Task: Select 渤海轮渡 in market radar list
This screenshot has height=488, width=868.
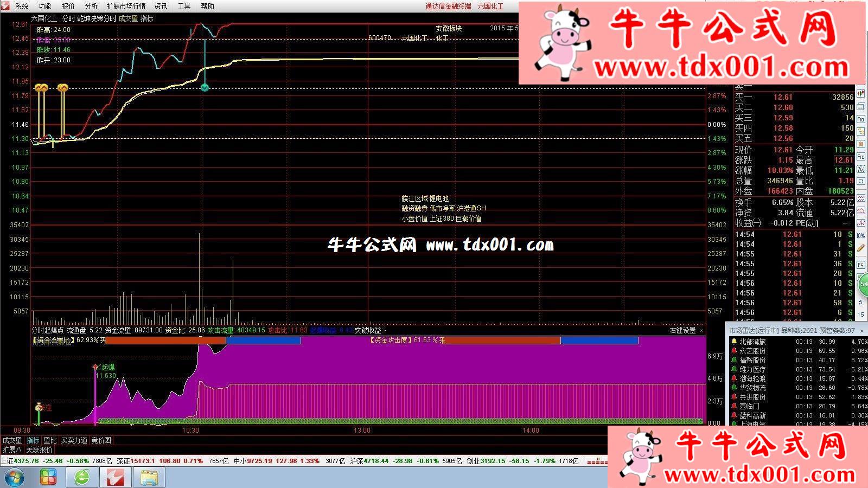Action: coord(752,378)
